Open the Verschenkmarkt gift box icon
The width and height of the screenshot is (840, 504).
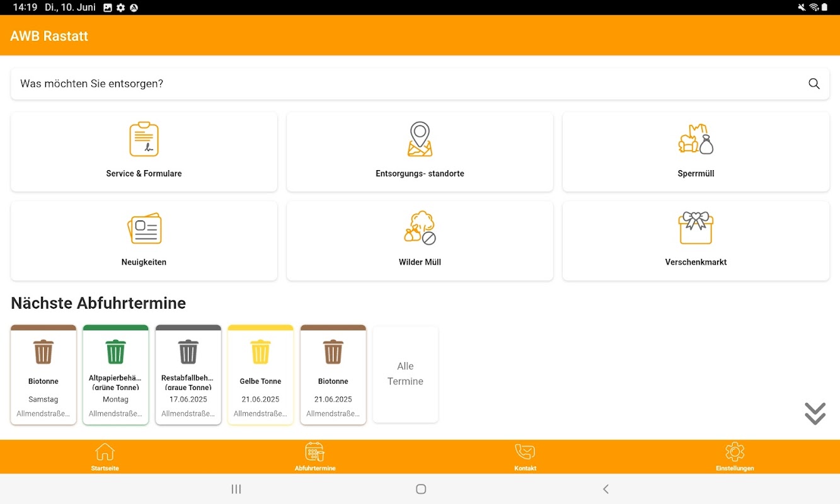(x=696, y=228)
